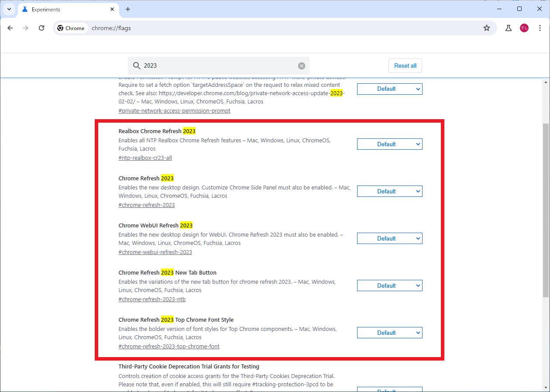Open dropdown for Realbox Chrome Refresh 2023

pos(390,144)
